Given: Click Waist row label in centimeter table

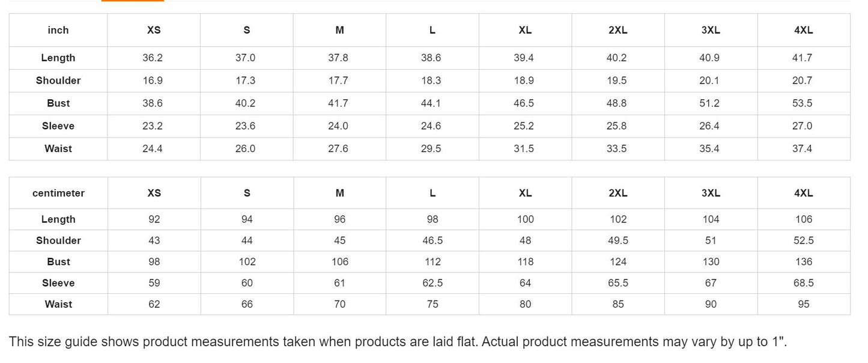Looking at the screenshot, I should click(58, 304).
